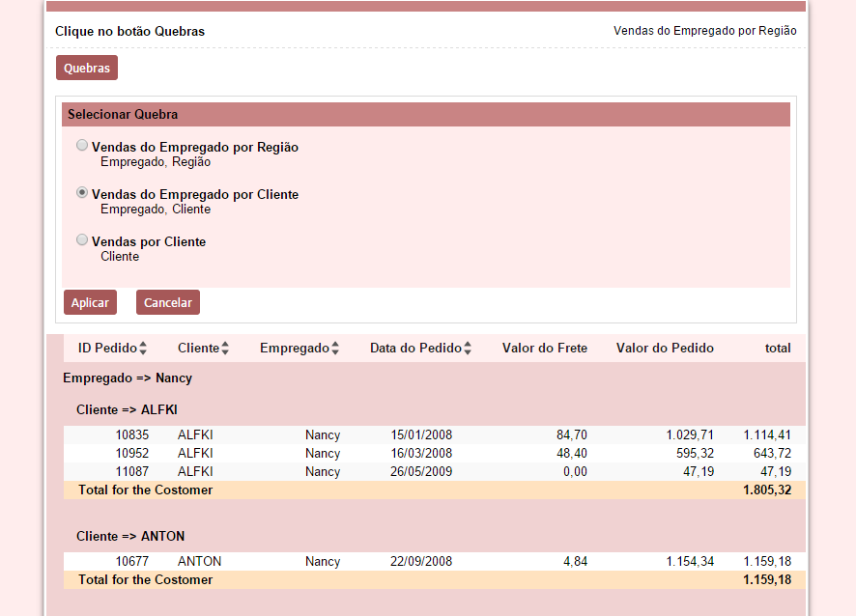Click order ID 11087 row

(x=132, y=472)
